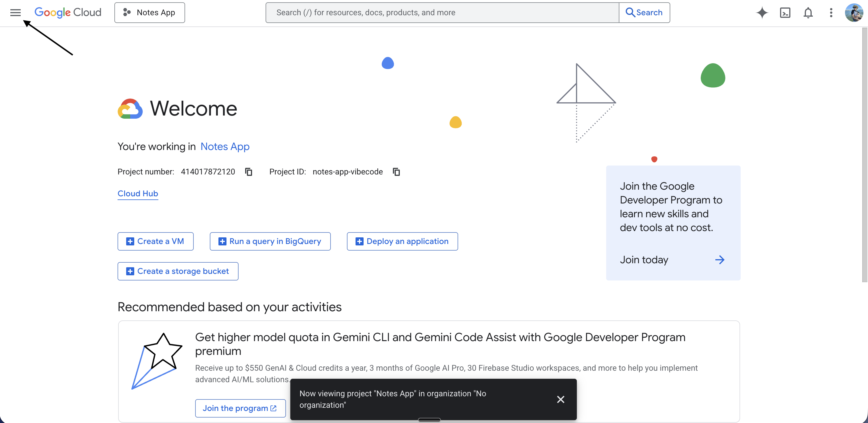This screenshot has width=868, height=423.
Task: Activate Cloud Shell terminal icon
Action: click(785, 12)
